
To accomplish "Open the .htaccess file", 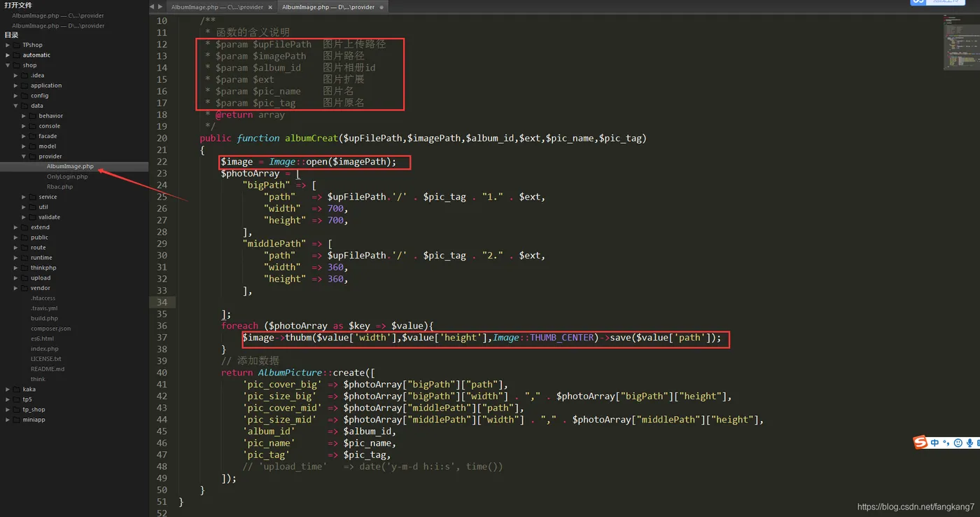I will [x=43, y=298].
